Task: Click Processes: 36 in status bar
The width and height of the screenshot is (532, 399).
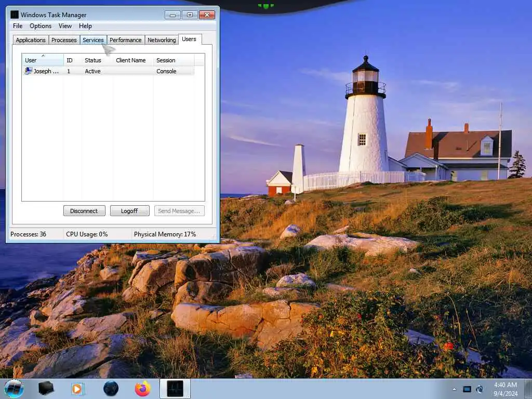Action: point(28,234)
